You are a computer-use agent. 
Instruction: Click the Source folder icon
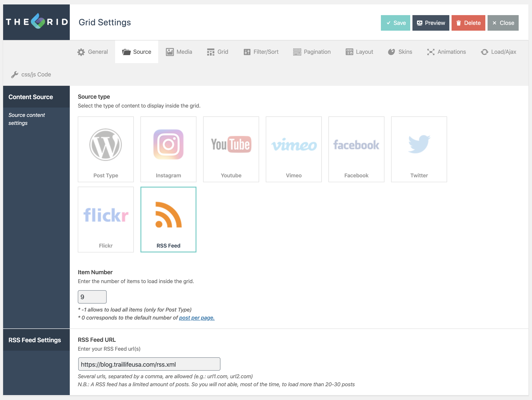coord(126,52)
